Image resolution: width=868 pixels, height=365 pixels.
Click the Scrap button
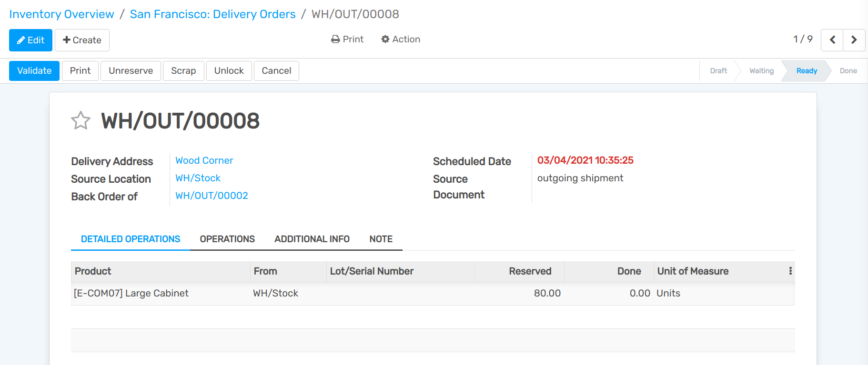(x=183, y=71)
